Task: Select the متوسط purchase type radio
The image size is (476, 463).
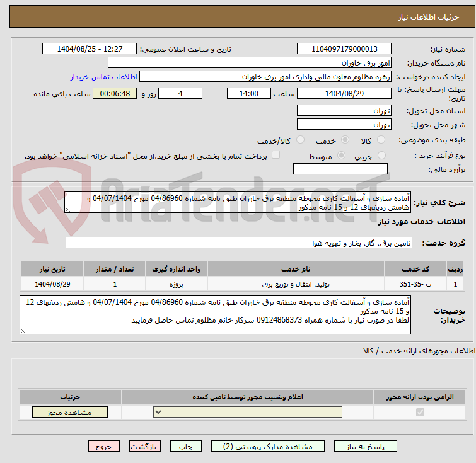Action: (x=342, y=156)
